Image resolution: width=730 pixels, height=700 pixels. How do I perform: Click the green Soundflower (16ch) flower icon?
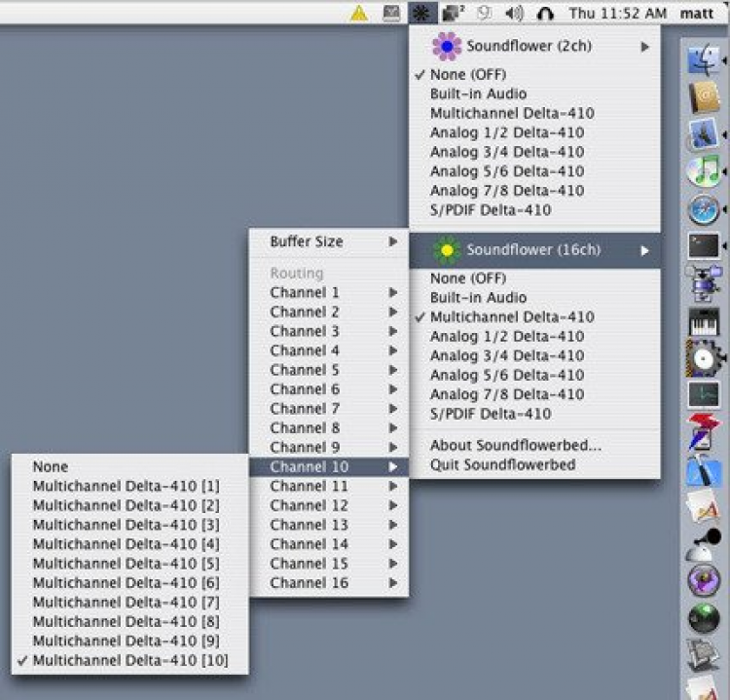[x=447, y=250]
